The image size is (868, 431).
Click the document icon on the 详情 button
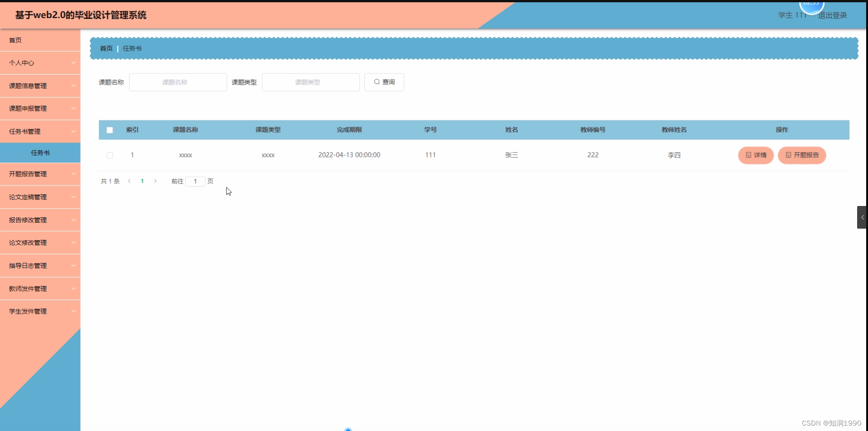(748, 155)
